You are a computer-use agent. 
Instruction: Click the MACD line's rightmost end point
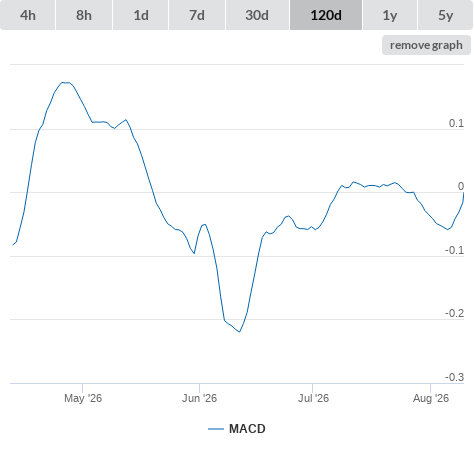(x=463, y=193)
